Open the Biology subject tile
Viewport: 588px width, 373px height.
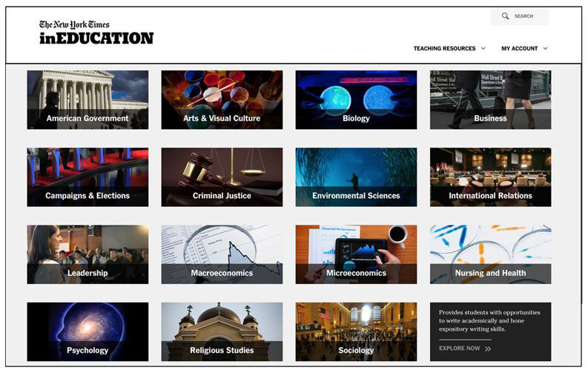pos(356,100)
